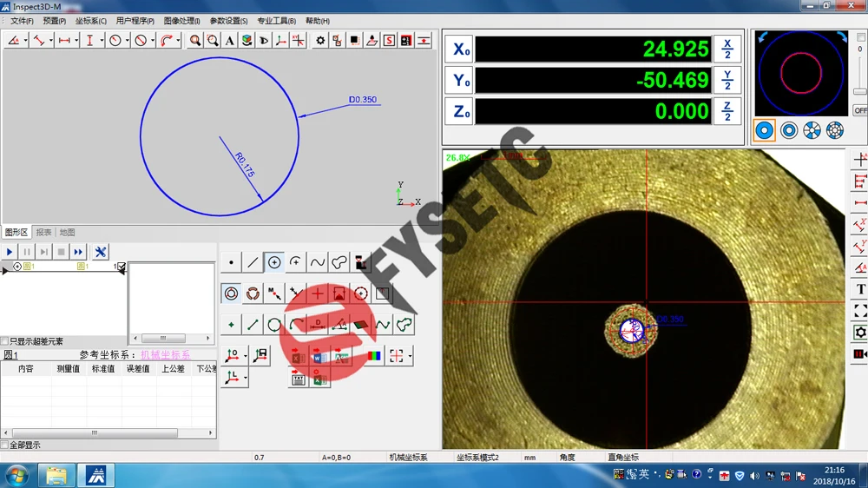Image resolution: width=868 pixels, height=488 pixels.
Task: Click the X/2 half-value button
Action: point(727,49)
